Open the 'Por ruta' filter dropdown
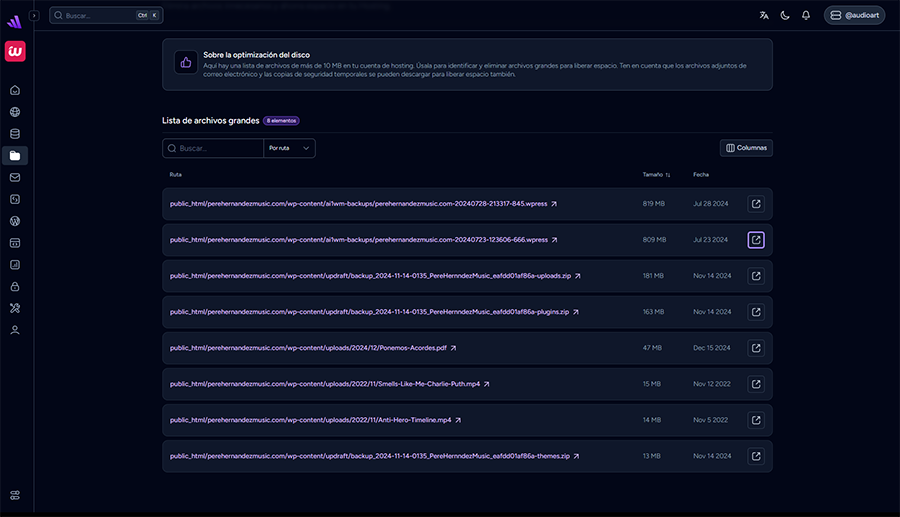The height and width of the screenshot is (517, 900). 289,148
